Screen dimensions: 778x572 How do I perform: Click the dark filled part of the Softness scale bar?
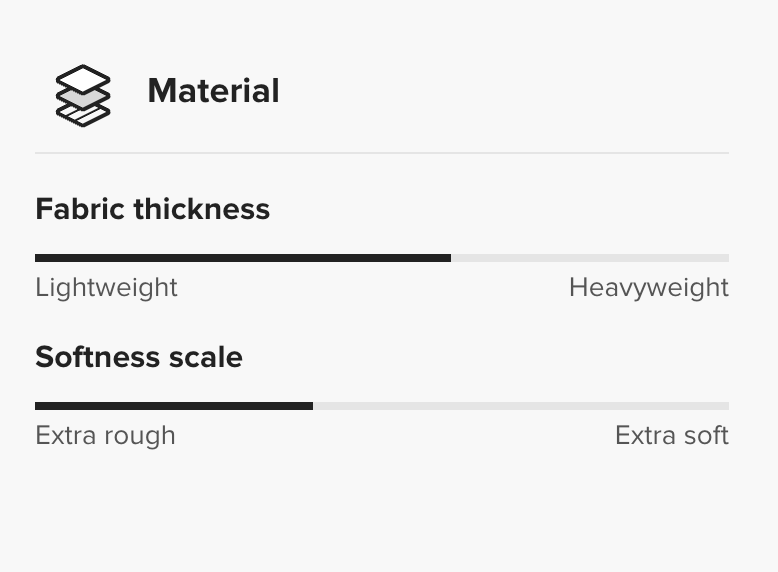click(x=174, y=406)
